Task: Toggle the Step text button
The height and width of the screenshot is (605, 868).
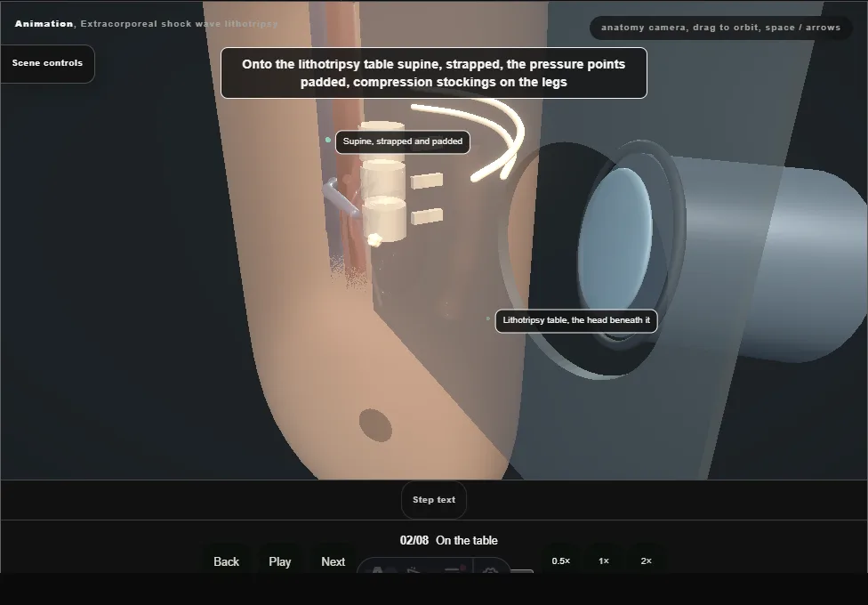Action: pyautogui.click(x=434, y=500)
